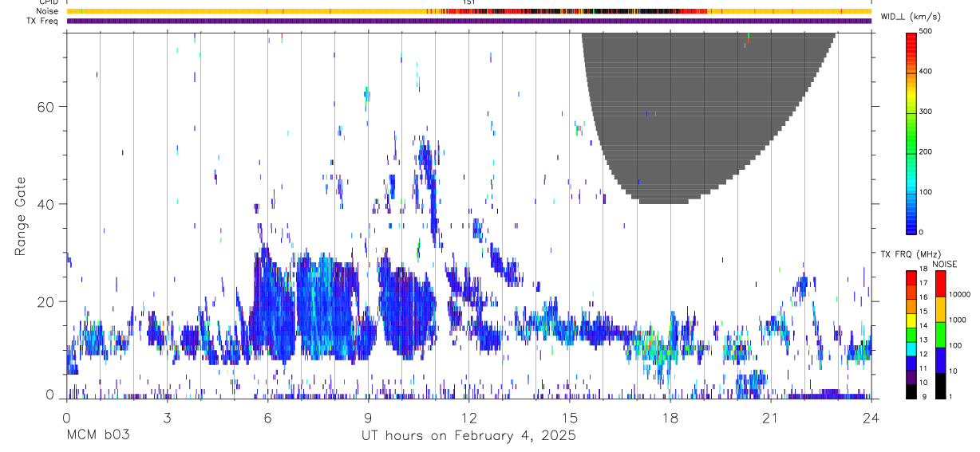Click the 500 tick on width color scale

926,31
